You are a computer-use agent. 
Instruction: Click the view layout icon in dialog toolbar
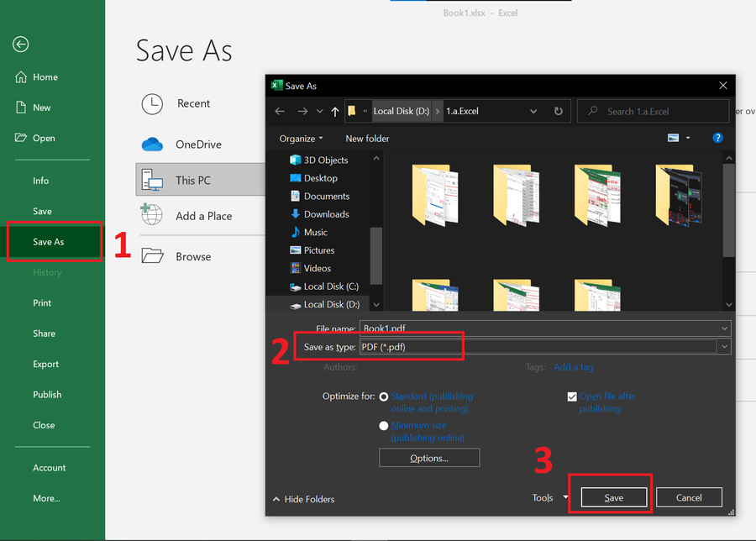tap(673, 138)
